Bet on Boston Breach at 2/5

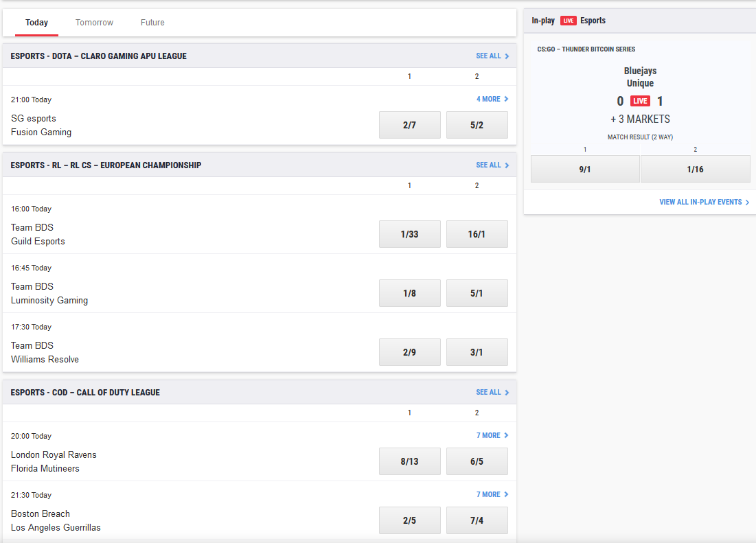click(409, 520)
